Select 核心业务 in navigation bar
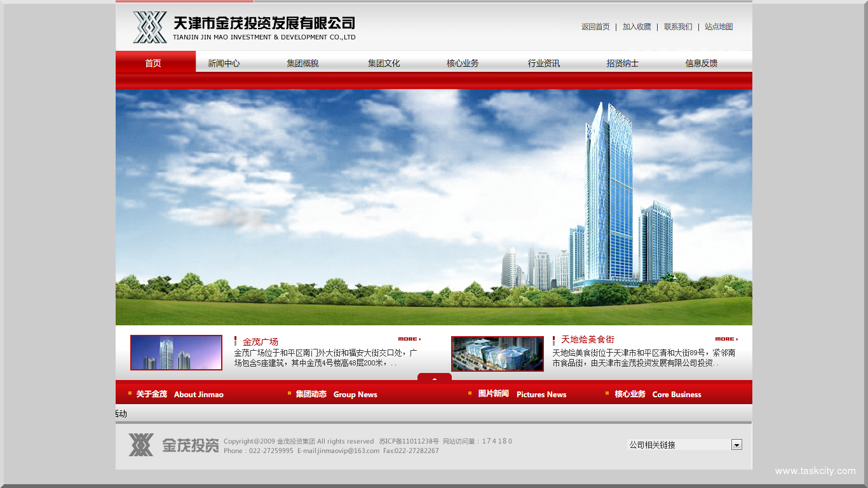This screenshot has height=488, width=868. (463, 63)
